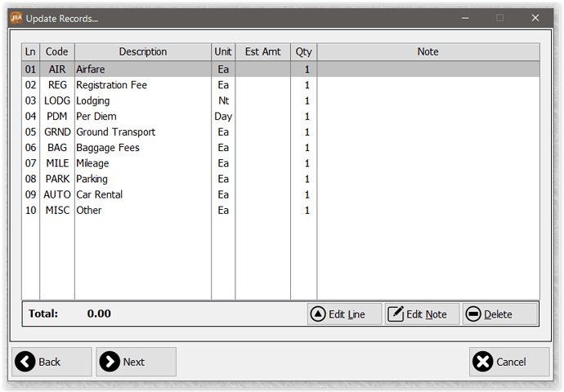Select the Parking line item

click(x=280, y=179)
